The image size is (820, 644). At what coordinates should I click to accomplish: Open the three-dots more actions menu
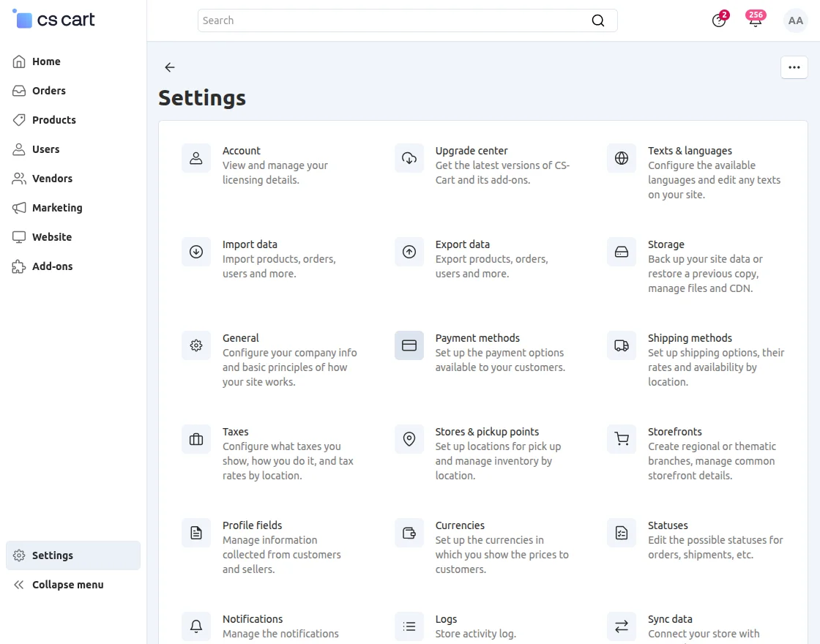coord(794,67)
